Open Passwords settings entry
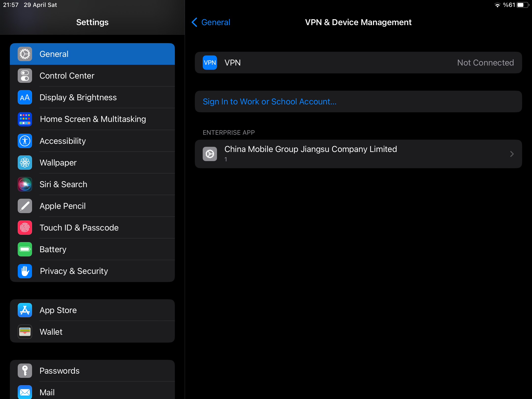Screen dimensions: 532x399 pos(60,371)
